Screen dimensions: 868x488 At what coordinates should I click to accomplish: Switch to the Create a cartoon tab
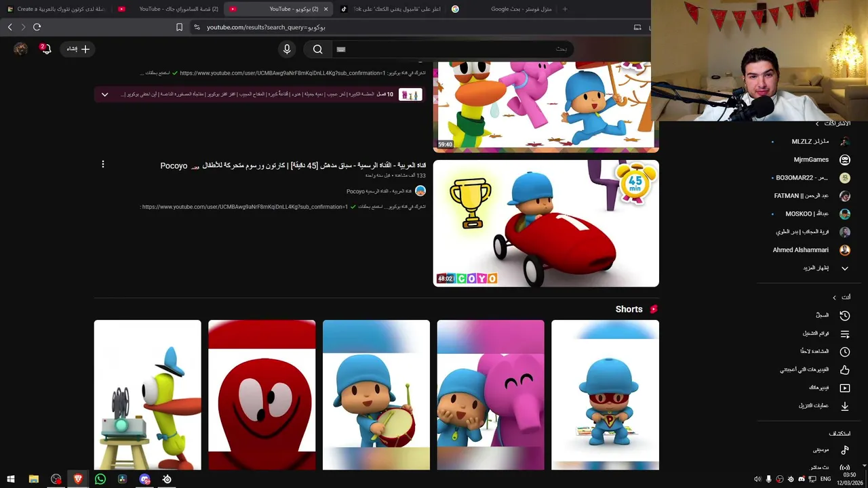[57, 9]
